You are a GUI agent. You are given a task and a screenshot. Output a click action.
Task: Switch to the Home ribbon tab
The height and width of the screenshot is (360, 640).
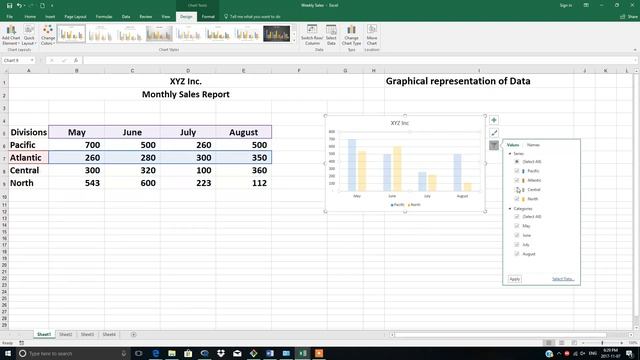30,17
